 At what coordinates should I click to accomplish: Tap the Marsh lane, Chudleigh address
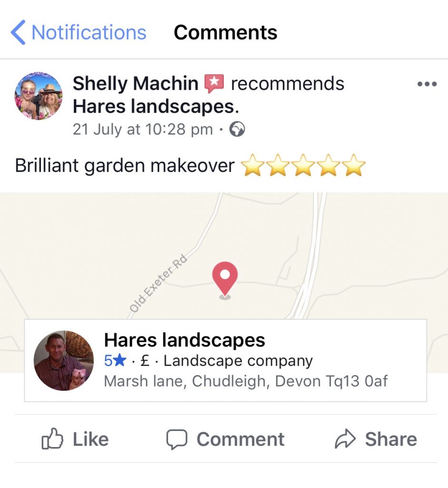(x=246, y=381)
